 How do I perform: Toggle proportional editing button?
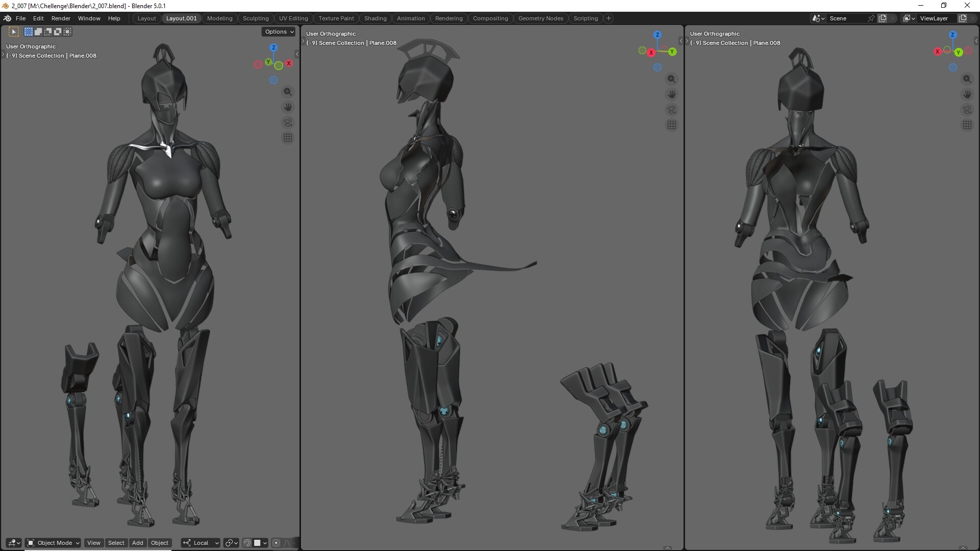[276, 543]
